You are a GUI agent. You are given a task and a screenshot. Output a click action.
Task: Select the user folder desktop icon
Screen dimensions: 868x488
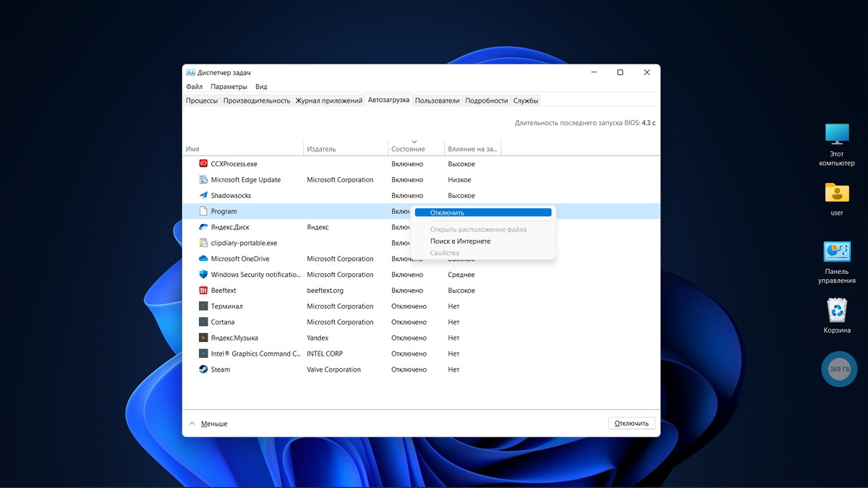tap(837, 192)
